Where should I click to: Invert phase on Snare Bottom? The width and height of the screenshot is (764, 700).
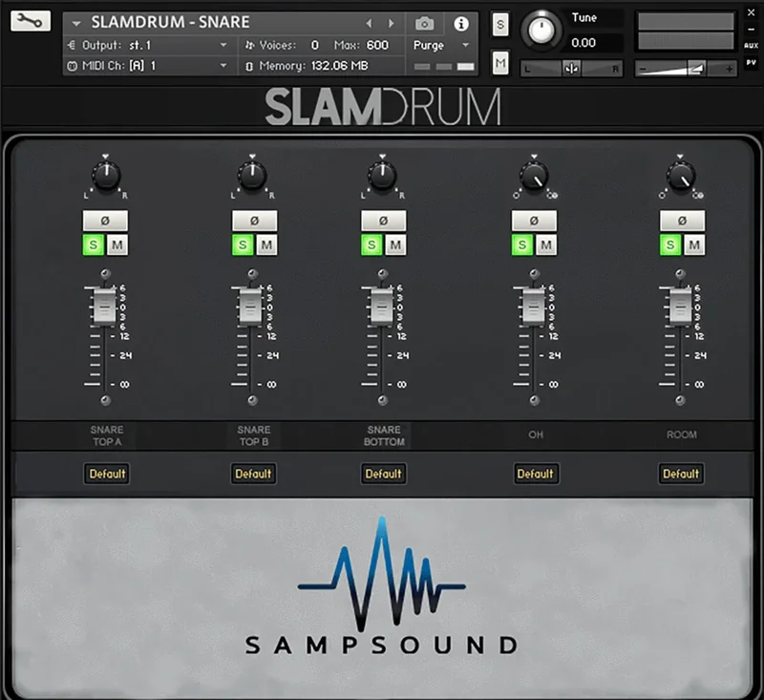coord(384,221)
